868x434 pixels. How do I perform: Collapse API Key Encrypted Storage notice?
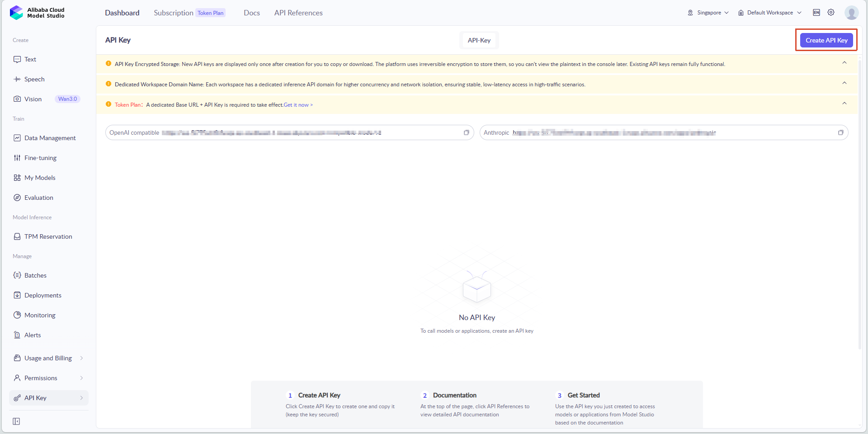point(844,63)
